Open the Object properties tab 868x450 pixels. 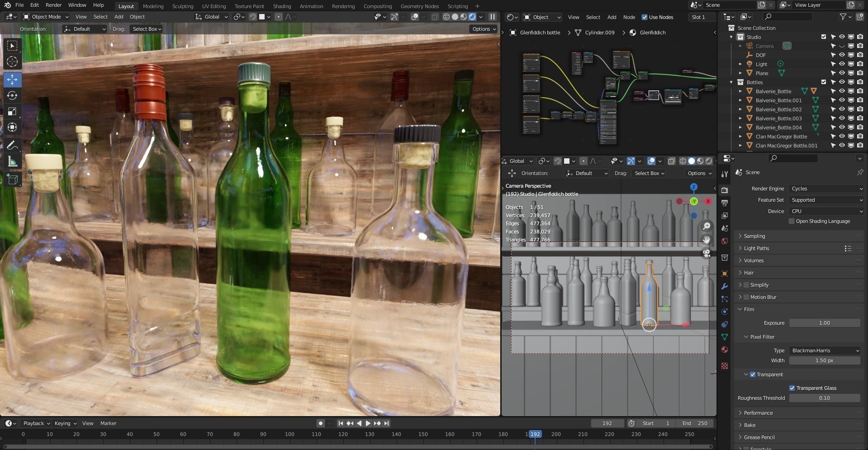725,274
